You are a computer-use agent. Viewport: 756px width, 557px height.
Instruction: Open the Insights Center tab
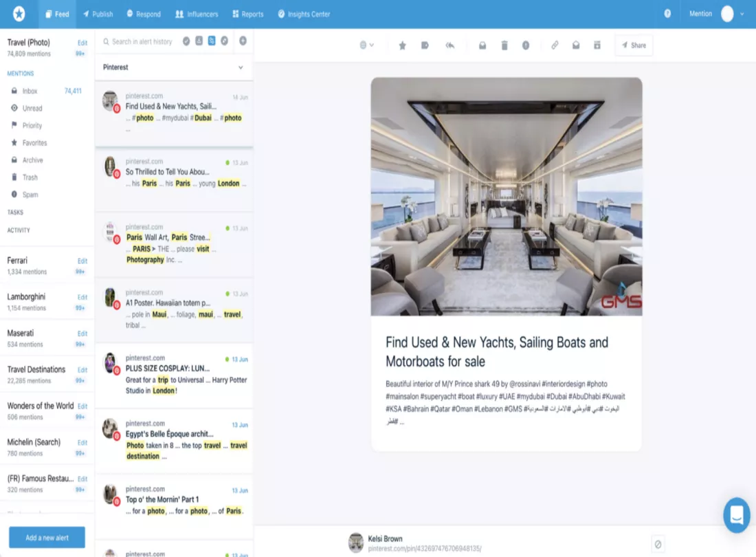304,14
